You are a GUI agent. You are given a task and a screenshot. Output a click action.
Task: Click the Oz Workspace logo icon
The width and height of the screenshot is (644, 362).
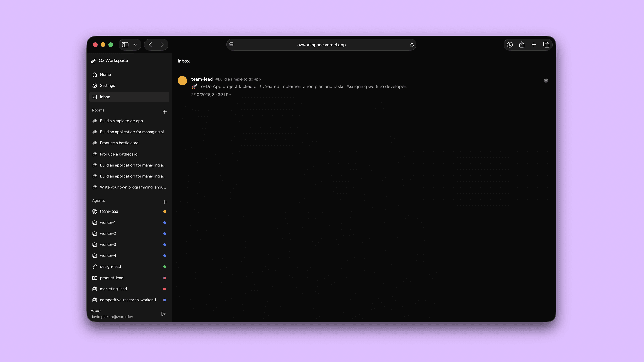pos(93,61)
